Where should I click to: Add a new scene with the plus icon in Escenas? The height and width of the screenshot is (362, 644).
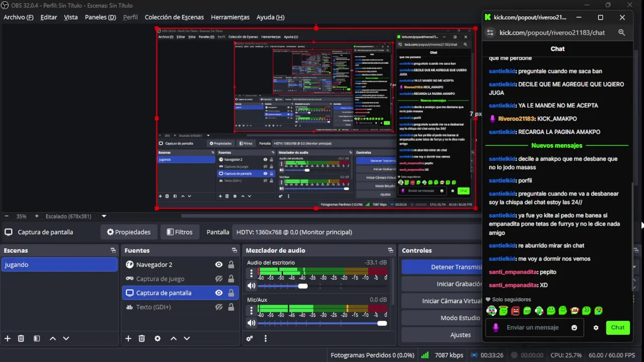pyautogui.click(x=7, y=338)
